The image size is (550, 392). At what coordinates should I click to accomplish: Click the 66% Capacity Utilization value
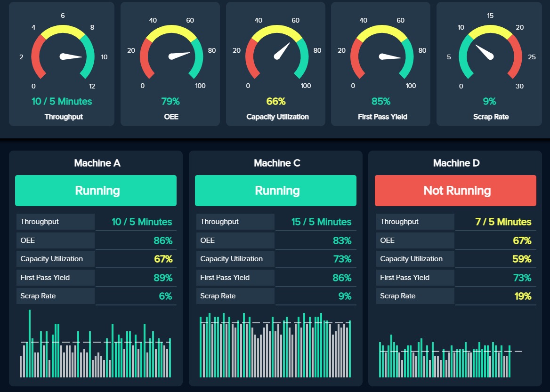276,102
